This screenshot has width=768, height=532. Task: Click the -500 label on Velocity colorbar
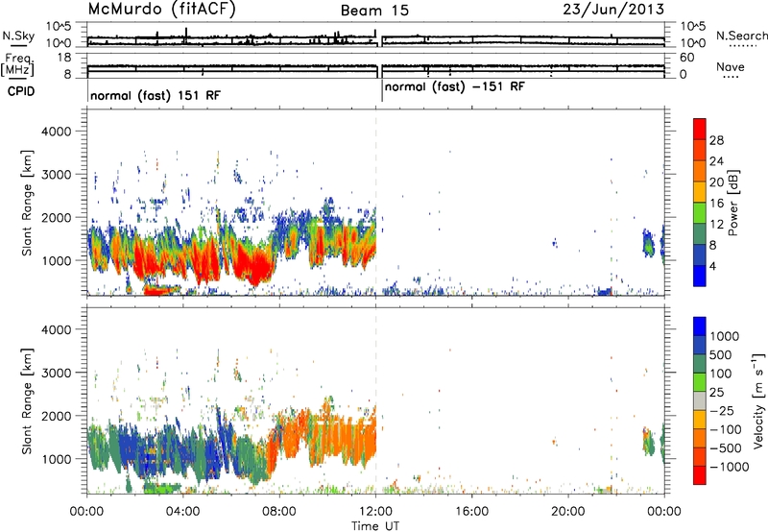[x=726, y=447]
